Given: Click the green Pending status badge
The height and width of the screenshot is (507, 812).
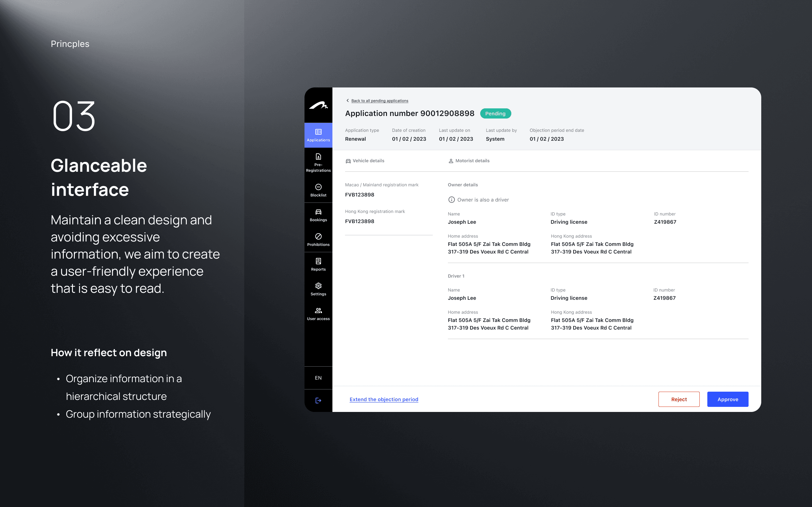Looking at the screenshot, I should tap(495, 114).
